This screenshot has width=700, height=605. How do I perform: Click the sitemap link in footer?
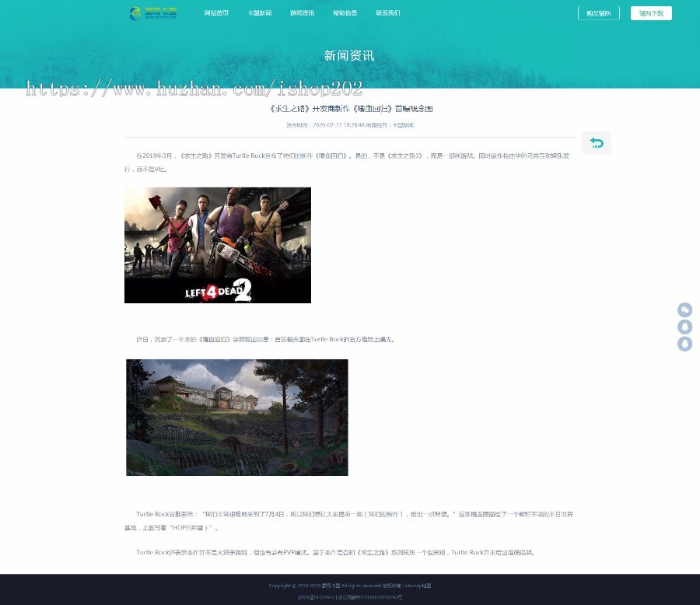click(418, 586)
